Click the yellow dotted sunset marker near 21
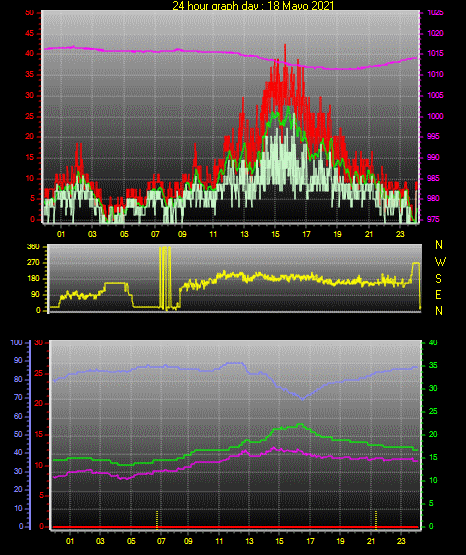The width and height of the screenshot is (466, 555). coord(376,519)
